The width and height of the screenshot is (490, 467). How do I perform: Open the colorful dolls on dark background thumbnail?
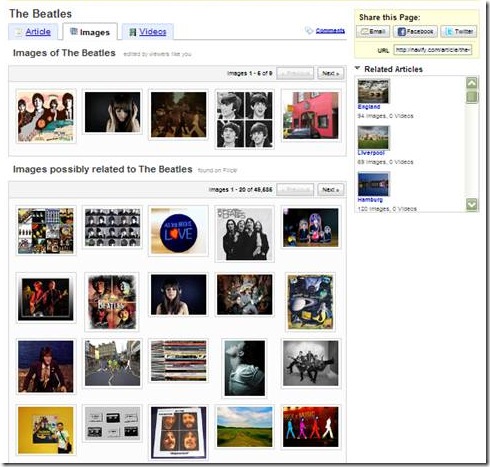311,227
